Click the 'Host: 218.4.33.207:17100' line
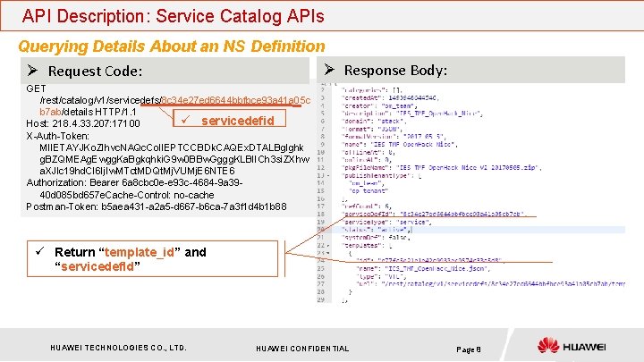This screenshot has height=362, width=644. 83,123
